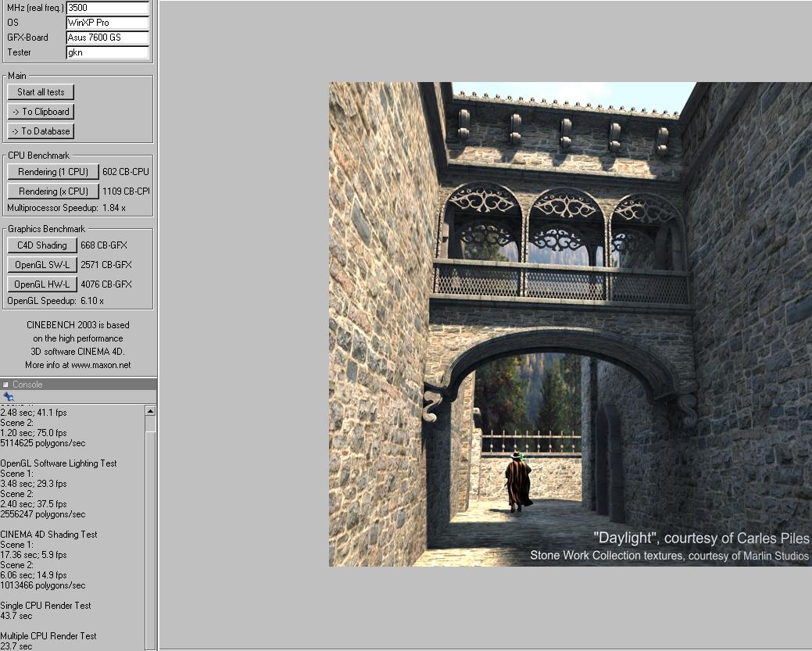Edit the OS field showing WinXP Pro
The height and width of the screenshot is (651, 812).
(108, 23)
